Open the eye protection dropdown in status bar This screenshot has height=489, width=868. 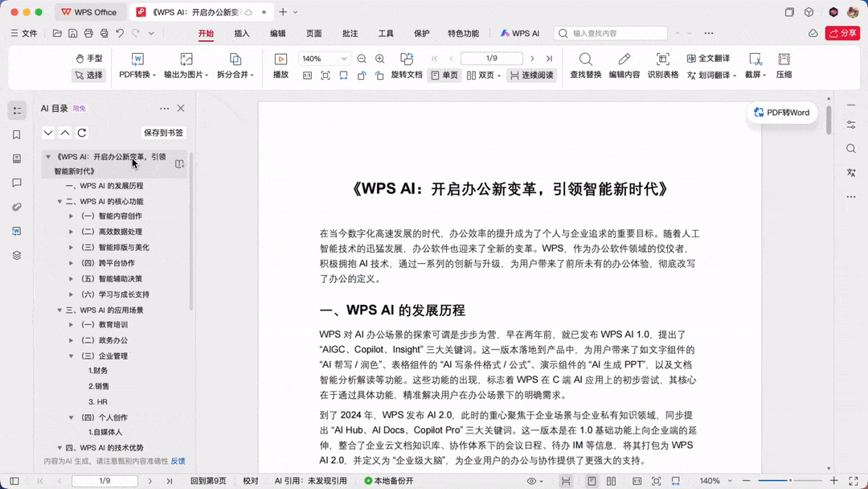pyautogui.click(x=534, y=481)
